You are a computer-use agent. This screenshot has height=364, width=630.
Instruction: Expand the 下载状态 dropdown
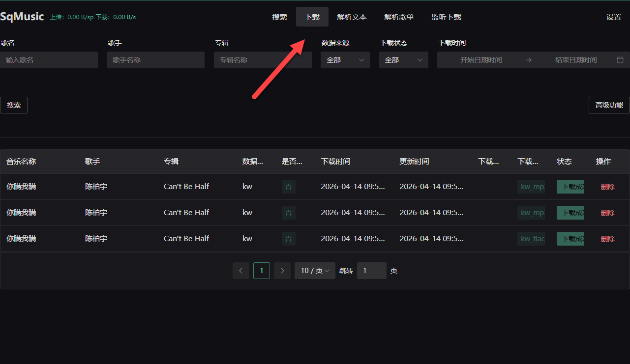pyautogui.click(x=404, y=60)
